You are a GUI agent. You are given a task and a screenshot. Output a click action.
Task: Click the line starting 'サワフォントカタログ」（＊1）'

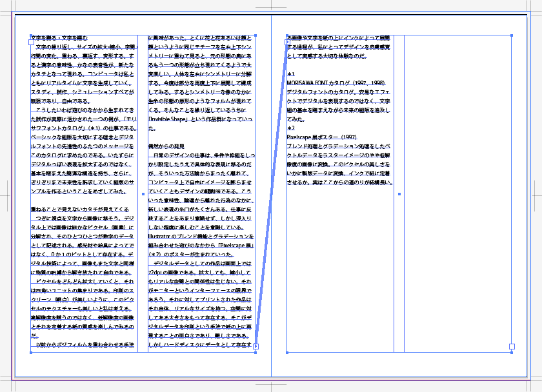click(84, 128)
